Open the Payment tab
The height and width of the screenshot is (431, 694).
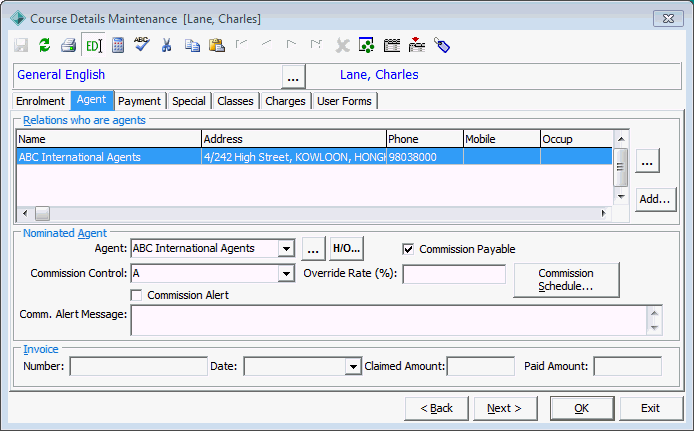139,101
